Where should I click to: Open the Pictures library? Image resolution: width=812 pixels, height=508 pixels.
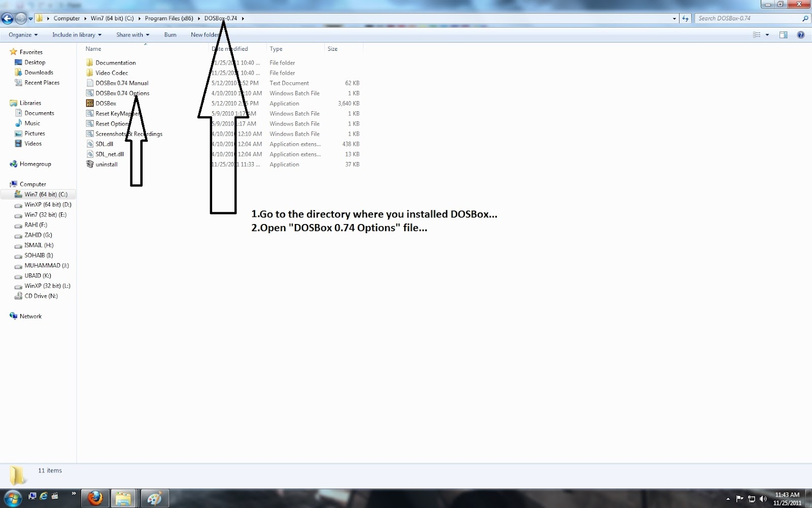35,133
